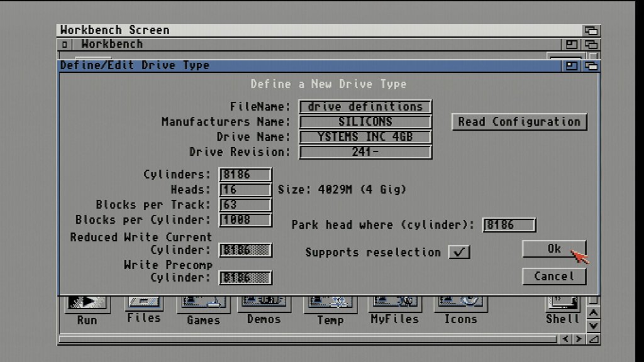Viewport: 644px width, 362px height.
Task: Cancel the drive type definition
Action: [x=553, y=277]
